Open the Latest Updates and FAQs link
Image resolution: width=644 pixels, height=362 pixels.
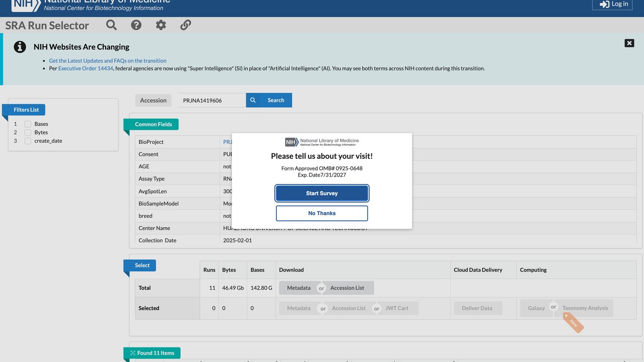[x=108, y=61]
